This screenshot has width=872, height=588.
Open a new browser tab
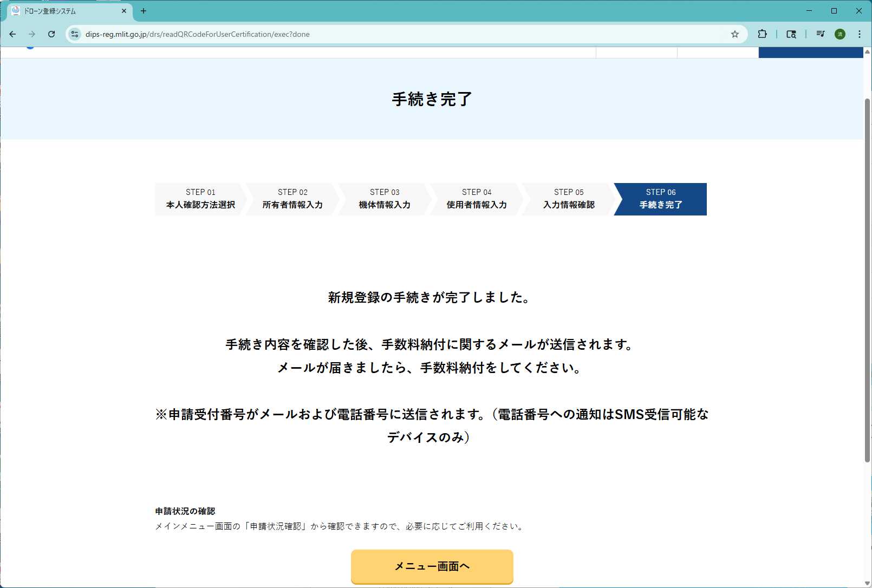(x=144, y=11)
